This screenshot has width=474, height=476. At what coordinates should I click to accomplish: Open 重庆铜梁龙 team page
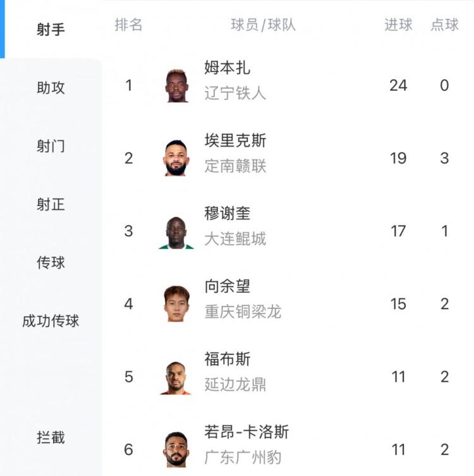[x=243, y=312]
